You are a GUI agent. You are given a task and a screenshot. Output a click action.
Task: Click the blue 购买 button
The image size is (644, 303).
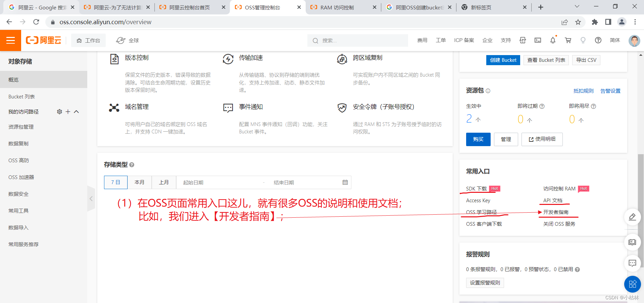tap(478, 139)
